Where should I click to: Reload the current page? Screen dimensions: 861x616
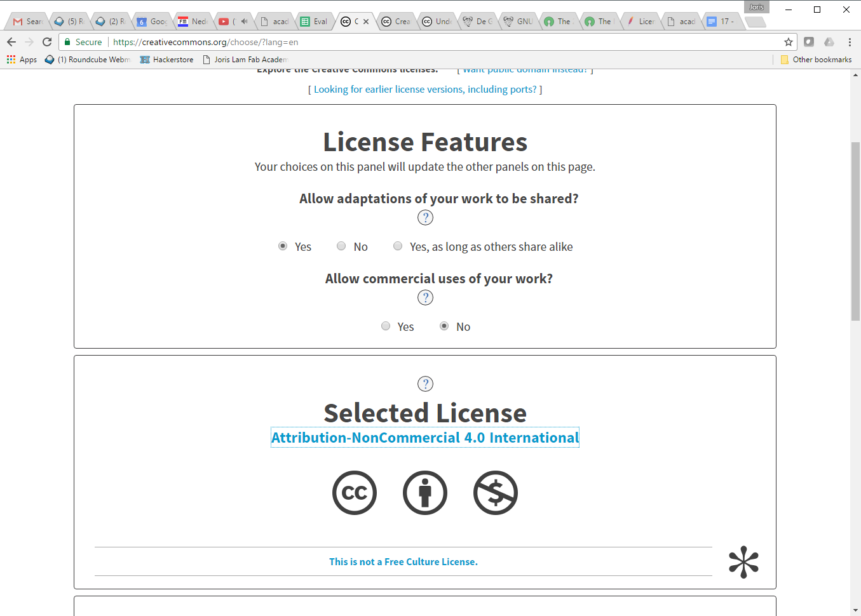coord(47,42)
